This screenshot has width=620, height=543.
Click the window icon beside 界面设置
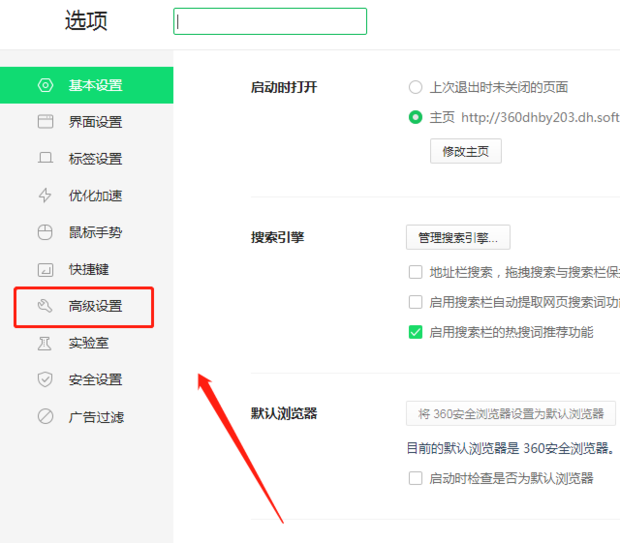45,122
